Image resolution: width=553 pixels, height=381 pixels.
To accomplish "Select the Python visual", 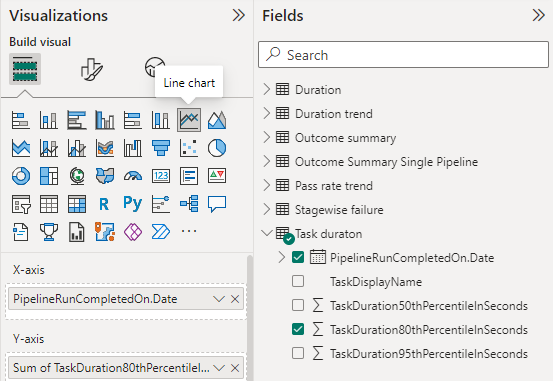I will click(x=133, y=204).
